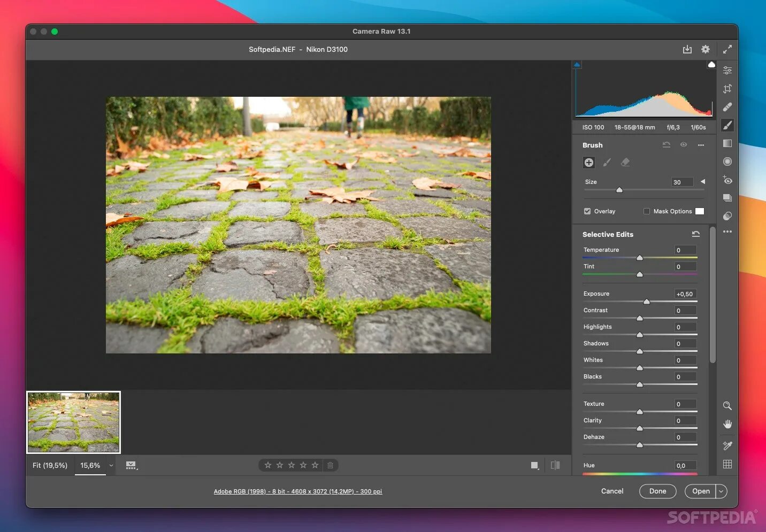The width and height of the screenshot is (766, 532).
Task: Toggle Brush panel visibility eye
Action: (684, 145)
